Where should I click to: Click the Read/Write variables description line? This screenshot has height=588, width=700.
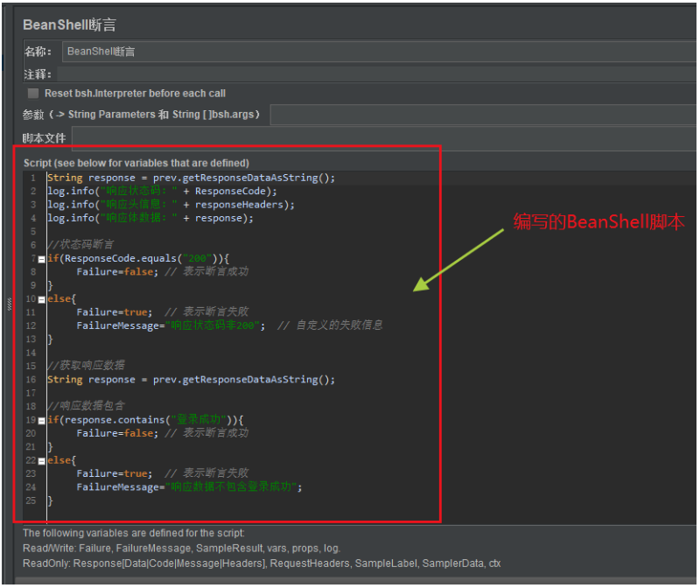coord(181,549)
